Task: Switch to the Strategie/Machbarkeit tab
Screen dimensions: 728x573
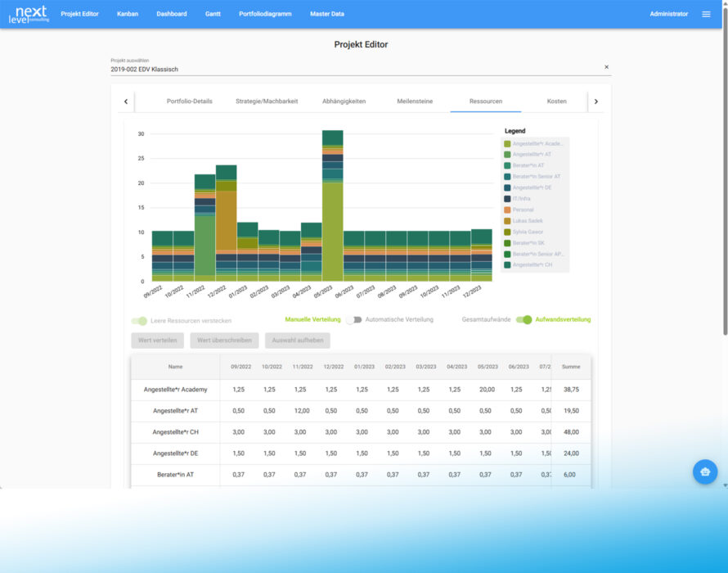Action: pyautogui.click(x=267, y=102)
